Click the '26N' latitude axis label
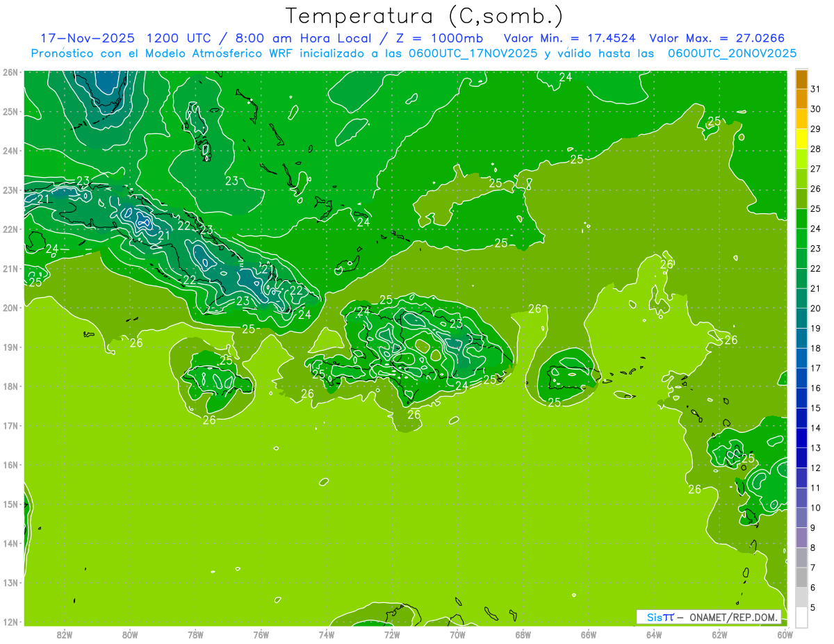834x644 pixels. click(x=10, y=72)
